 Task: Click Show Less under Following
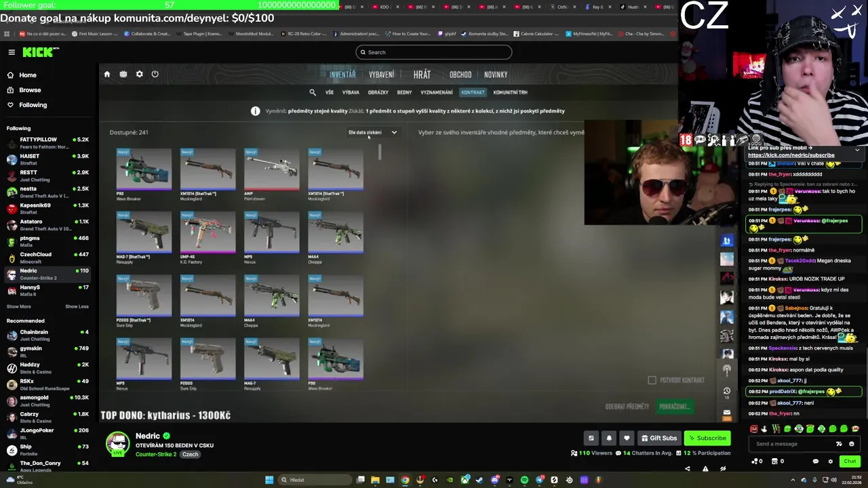tap(77, 306)
